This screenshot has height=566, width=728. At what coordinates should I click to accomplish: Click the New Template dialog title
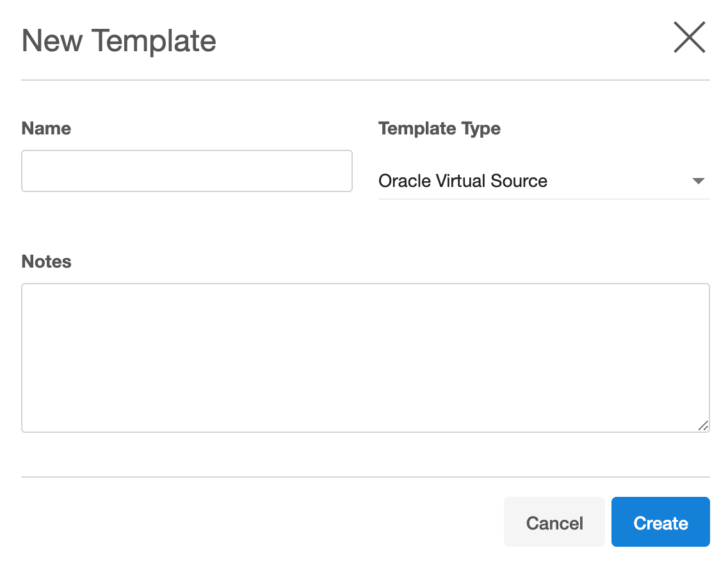pyautogui.click(x=119, y=41)
